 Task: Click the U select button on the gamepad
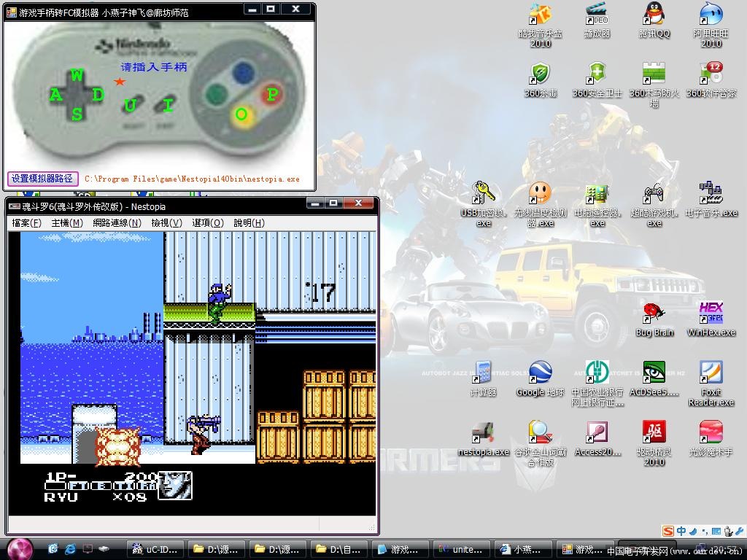[130, 105]
